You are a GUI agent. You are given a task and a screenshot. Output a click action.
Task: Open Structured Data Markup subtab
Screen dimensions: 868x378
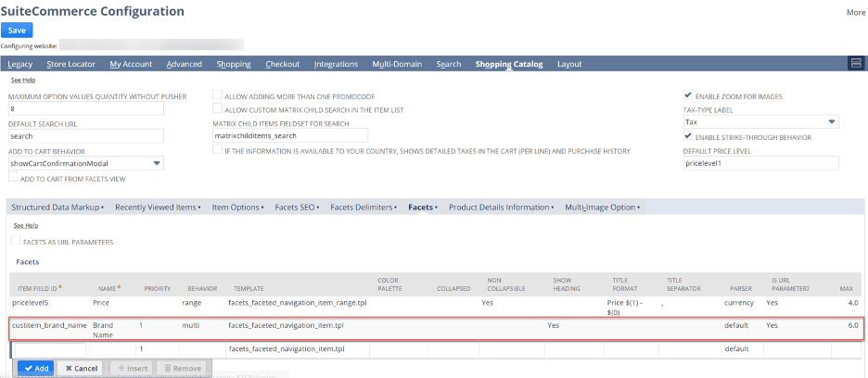[57, 207]
